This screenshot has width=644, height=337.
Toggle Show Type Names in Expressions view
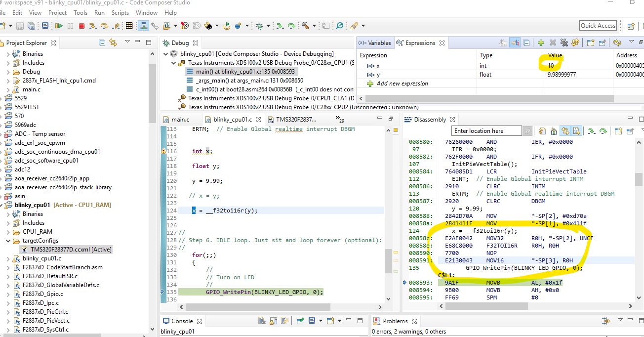[503, 43]
